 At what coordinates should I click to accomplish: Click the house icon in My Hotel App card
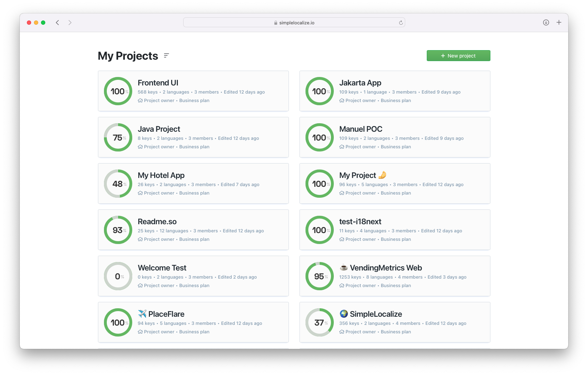point(140,193)
